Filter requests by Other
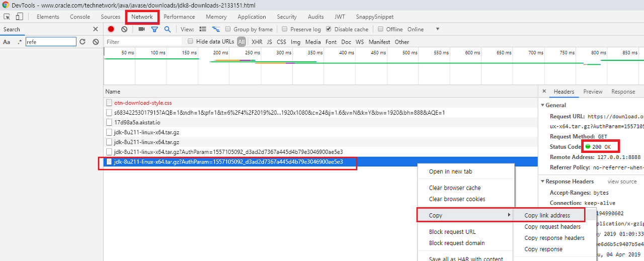This screenshot has height=261, width=644. point(402,42)
